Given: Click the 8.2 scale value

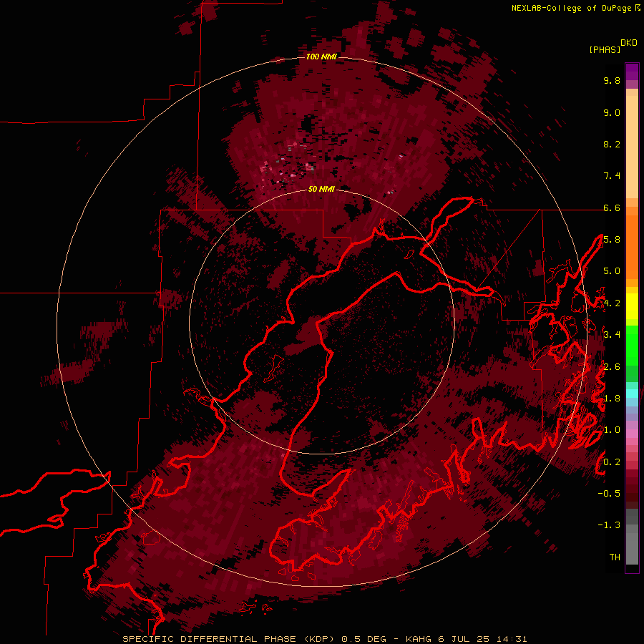Looking at the screenshot, I should point(612,144).
